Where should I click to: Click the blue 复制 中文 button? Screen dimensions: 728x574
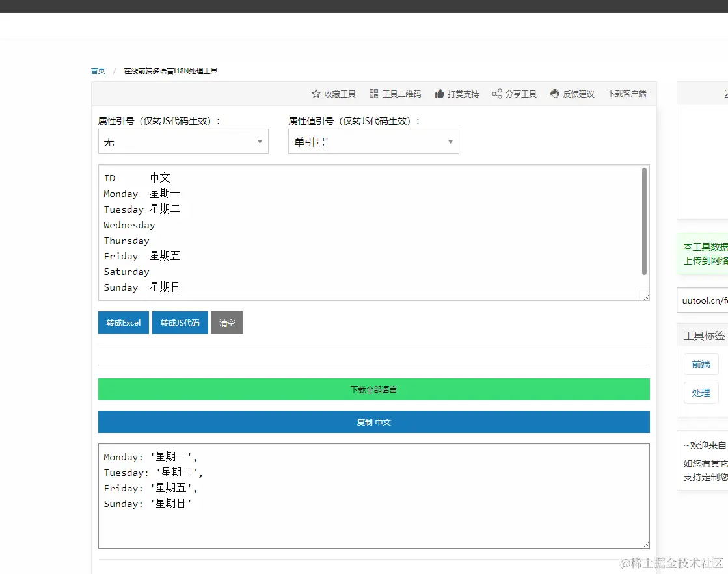coord(373,422)
